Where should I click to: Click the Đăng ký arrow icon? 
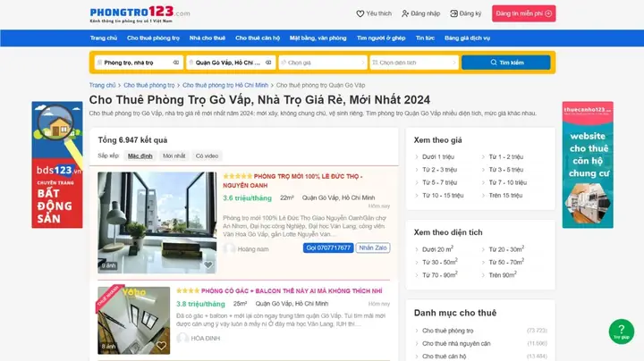point(453,13)
